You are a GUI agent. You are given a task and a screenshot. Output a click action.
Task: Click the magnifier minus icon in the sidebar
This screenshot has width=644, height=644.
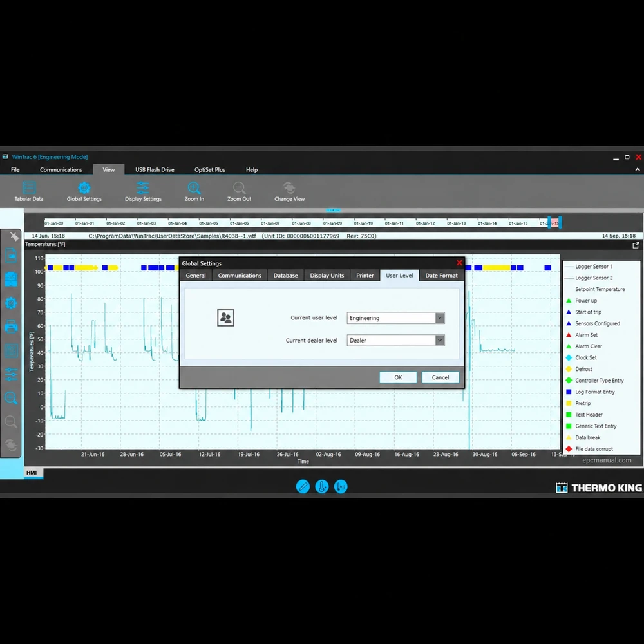pyautogui.click(x=11, y=421)
